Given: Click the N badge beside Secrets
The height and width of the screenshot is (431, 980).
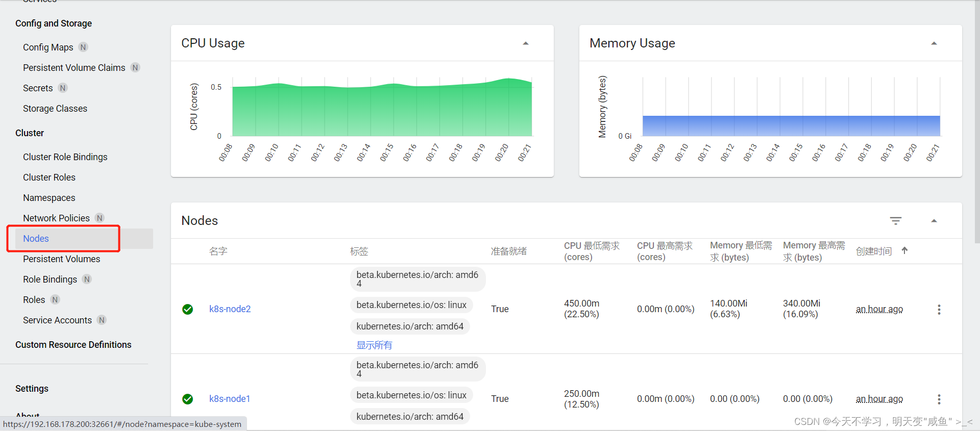Looking at the screenshot, I should 63,88.
